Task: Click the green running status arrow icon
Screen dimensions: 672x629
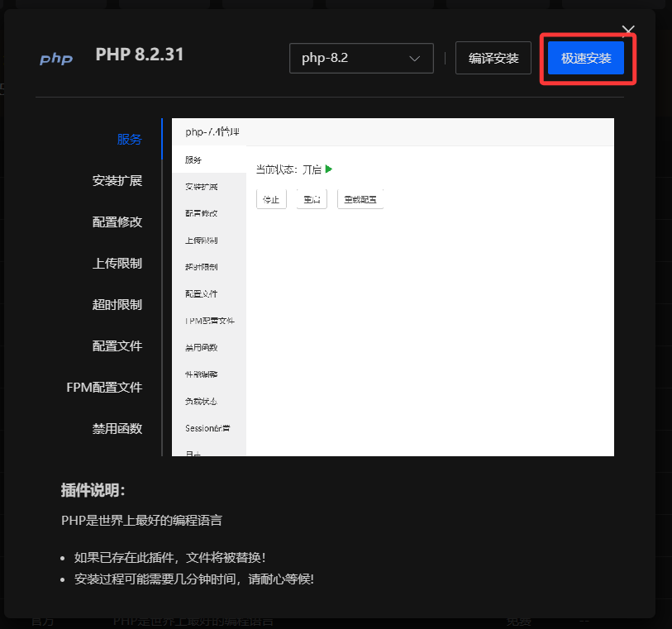Action: click(329, 169)
